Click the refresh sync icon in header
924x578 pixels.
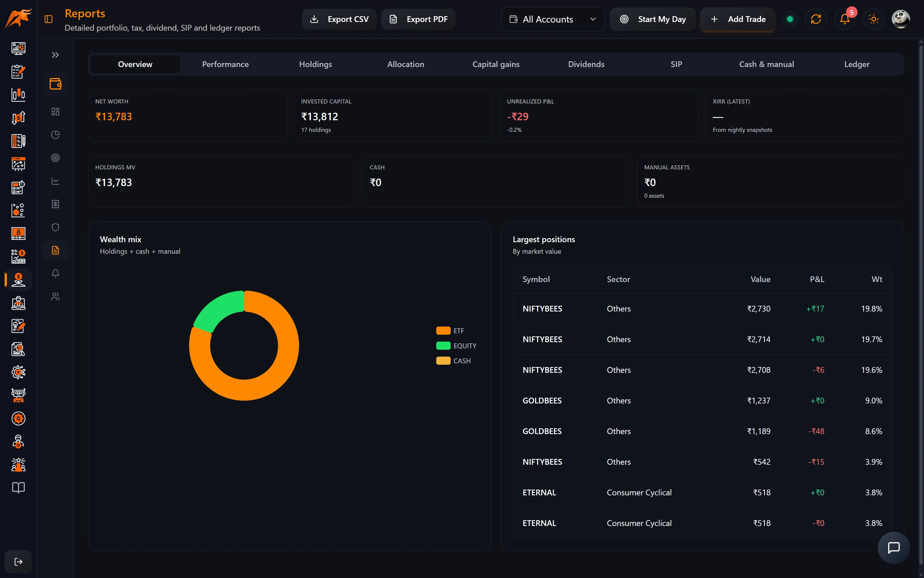[x=816, y=19]
